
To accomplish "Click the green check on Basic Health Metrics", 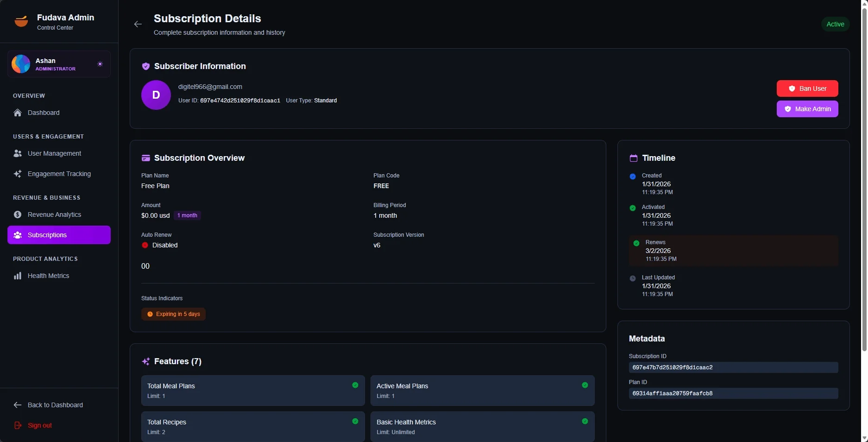I will [585, 422].
